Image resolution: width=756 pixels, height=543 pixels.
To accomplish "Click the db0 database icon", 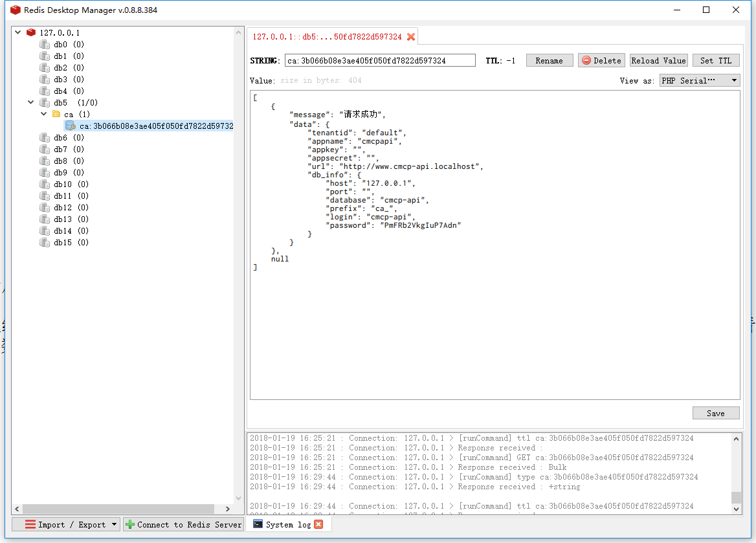I will click(x=44, y=44).
